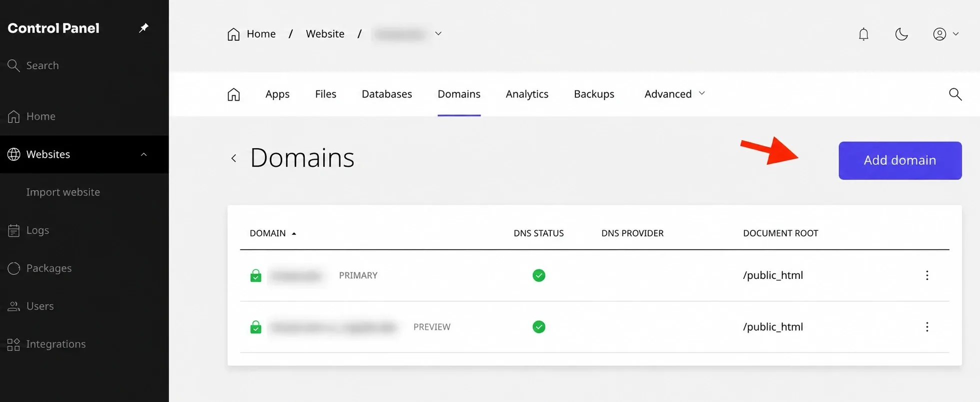Open the user account menu
Screen dimensions: 980x402
(x=945, y=34)
